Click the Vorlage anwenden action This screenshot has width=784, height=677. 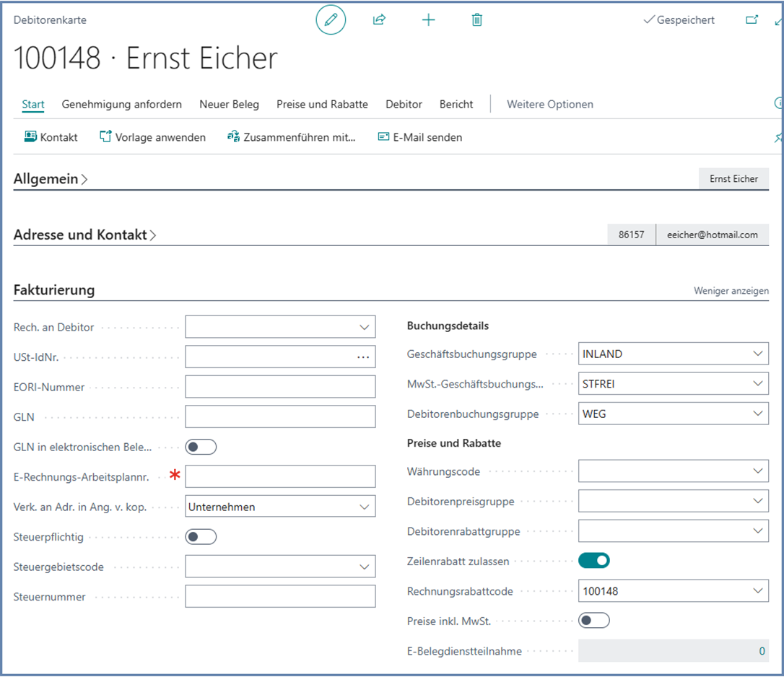152,137
